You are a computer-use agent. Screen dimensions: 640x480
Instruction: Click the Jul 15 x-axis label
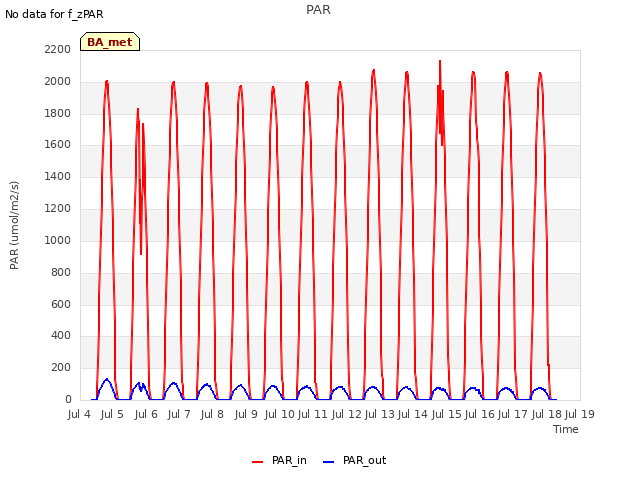coord(446,414)
